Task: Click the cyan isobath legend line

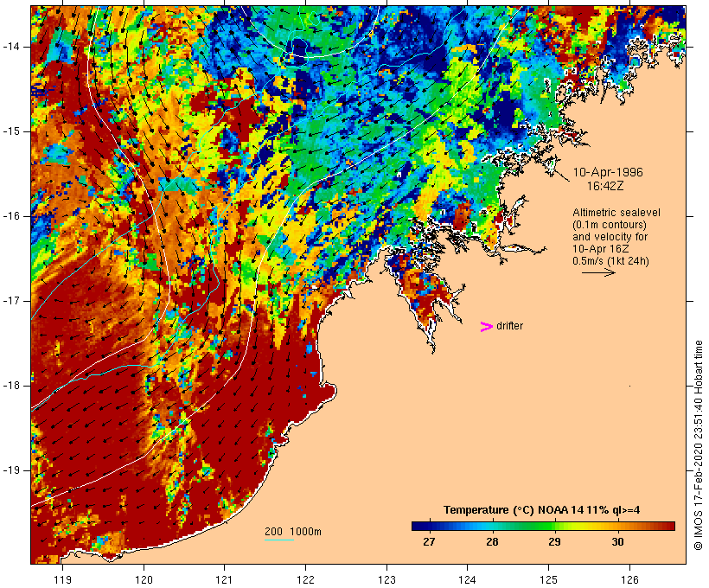Action: coord(279,540)
